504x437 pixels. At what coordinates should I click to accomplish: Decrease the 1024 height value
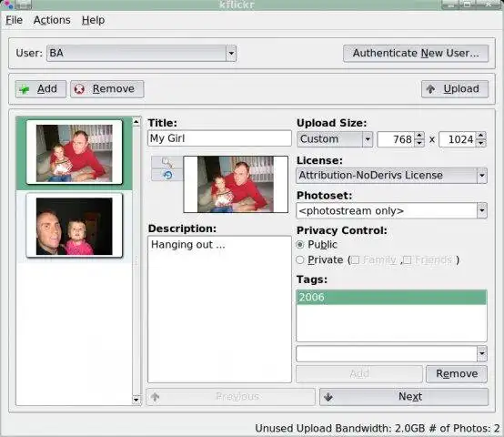[480, 143]
